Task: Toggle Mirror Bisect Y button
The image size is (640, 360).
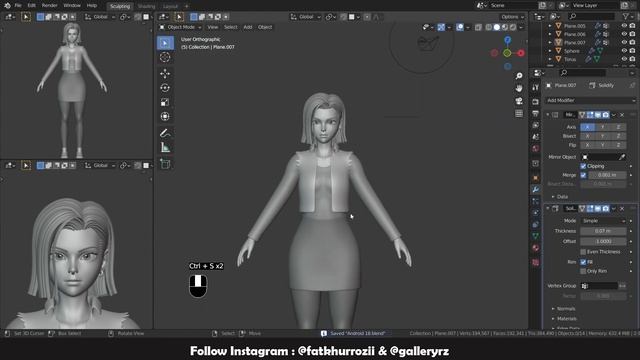Action: (603, 136)
